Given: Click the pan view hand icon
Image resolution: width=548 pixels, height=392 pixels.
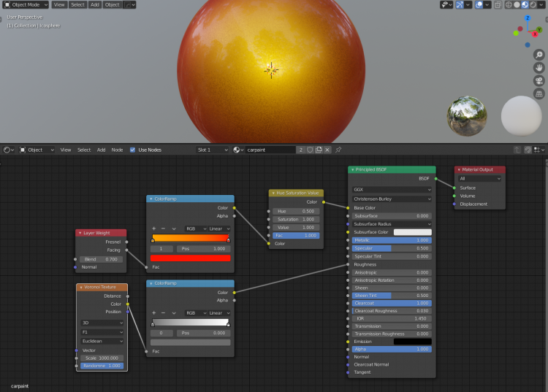Looking at the screenshot, I should click(539, 67).
